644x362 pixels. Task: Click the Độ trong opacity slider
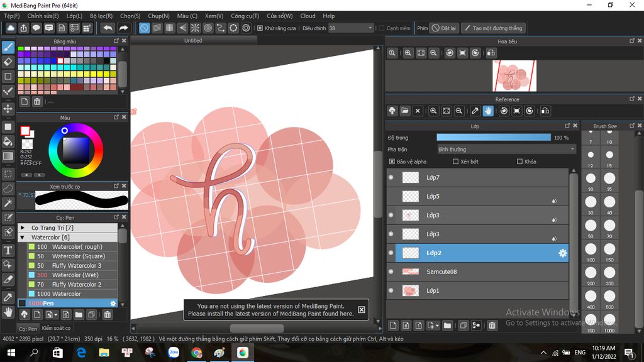[x=494, y=138]
